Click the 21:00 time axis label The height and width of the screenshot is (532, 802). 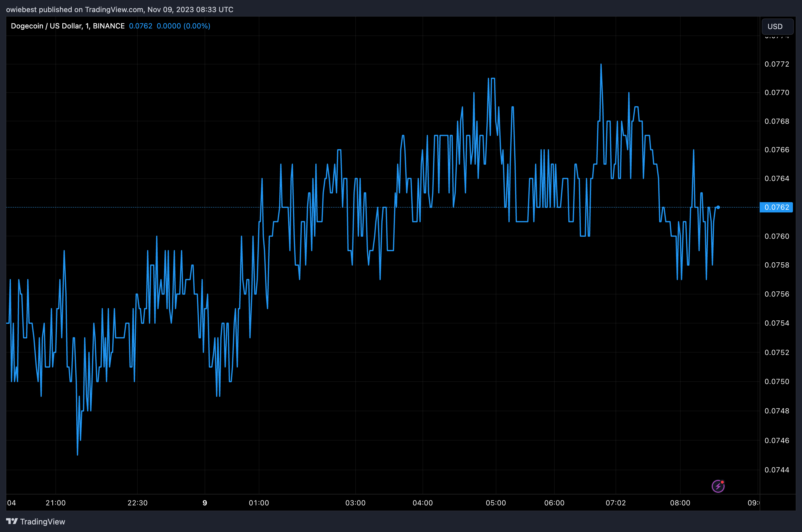click(x=56, y=503)
